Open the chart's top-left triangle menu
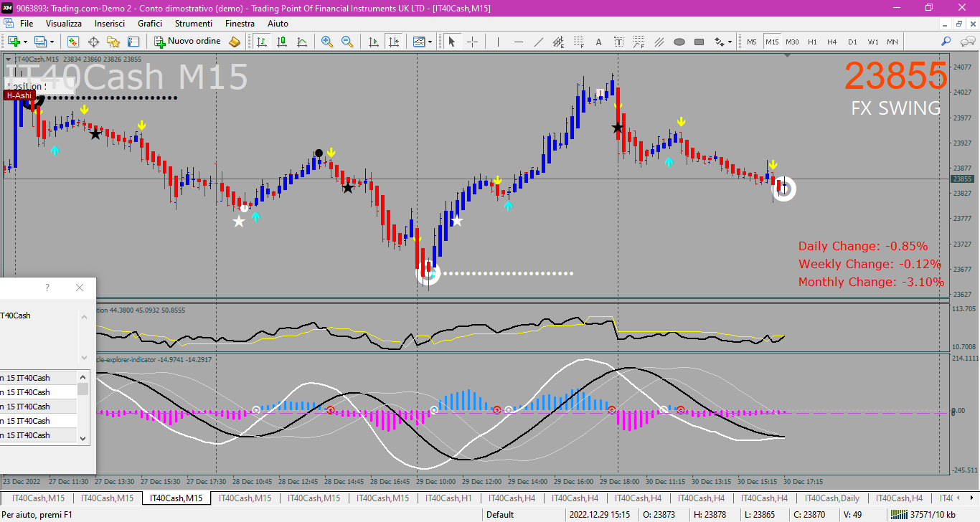The width and height of the screenshot is (980, 522). (8, 60)
